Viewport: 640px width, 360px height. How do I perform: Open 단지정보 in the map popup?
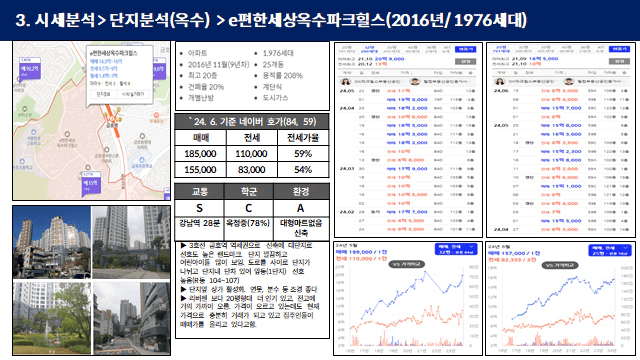103,94
